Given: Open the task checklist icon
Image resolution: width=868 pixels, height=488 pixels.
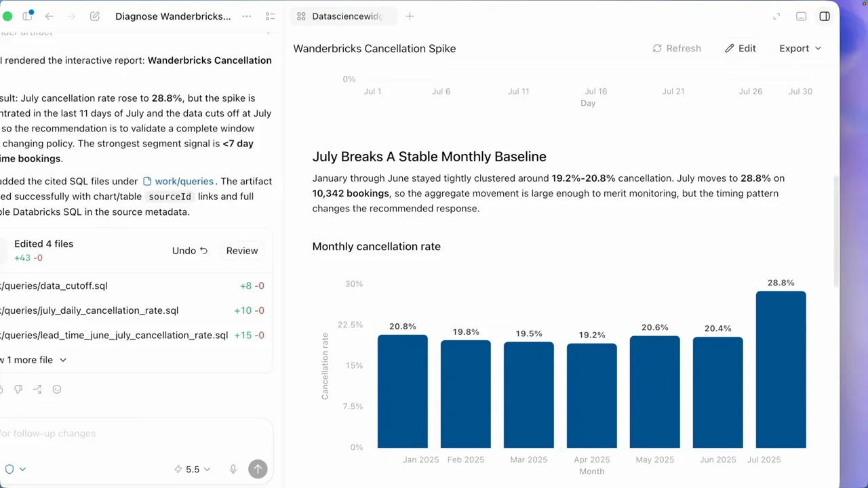Looking at the screenshot, I should 270,16.
